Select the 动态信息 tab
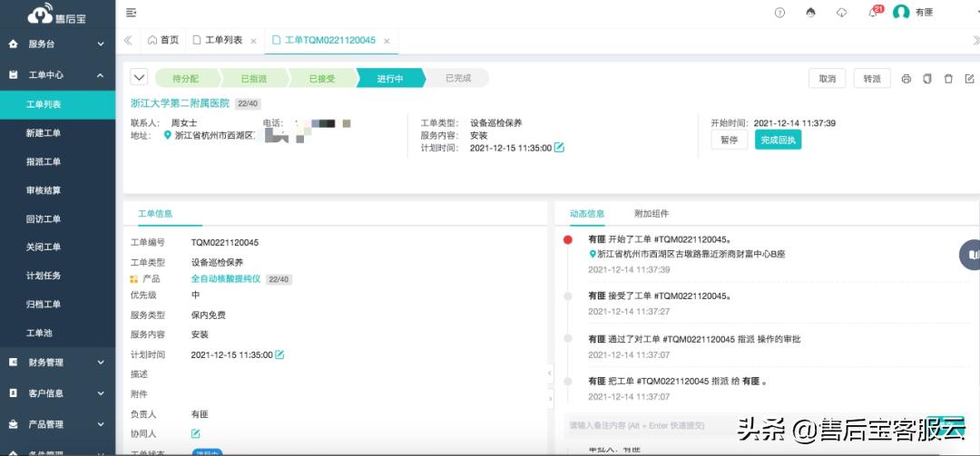Image resolution: width=980 pixels, height=456 pixels. [587, 214]
